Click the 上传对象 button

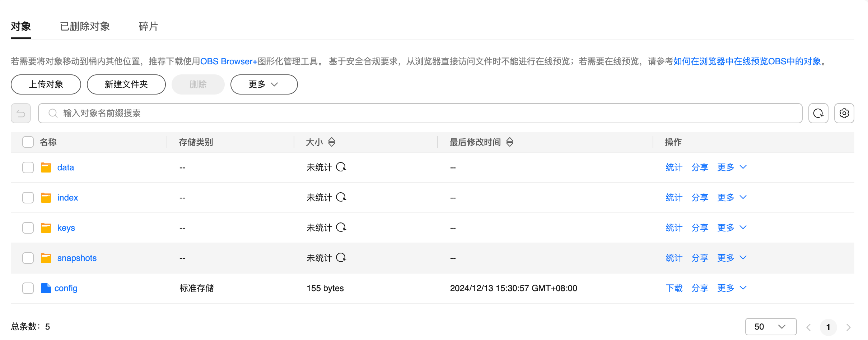coord(46,84)
